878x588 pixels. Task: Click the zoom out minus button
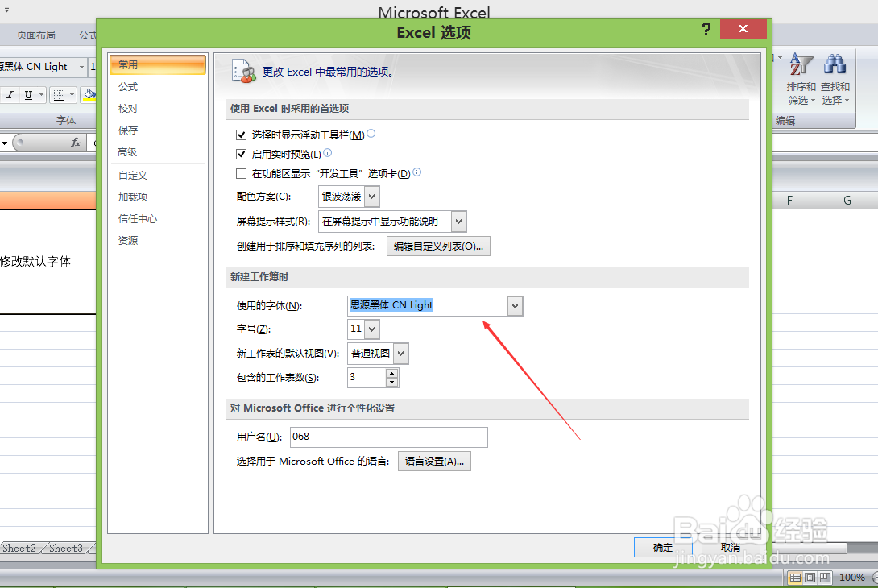coord(876,578)
